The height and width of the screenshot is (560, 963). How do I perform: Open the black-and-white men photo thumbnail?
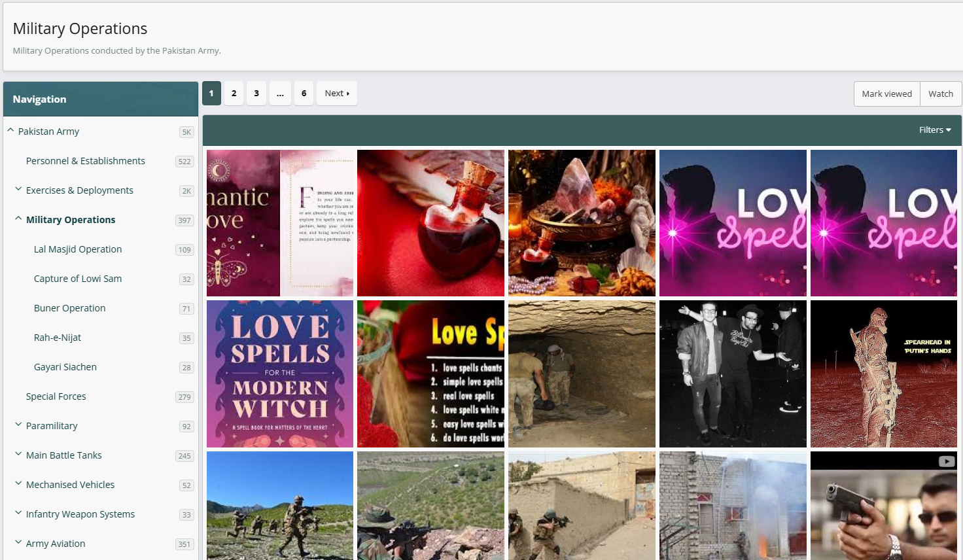pyautogui.click(x=733, y=374)
